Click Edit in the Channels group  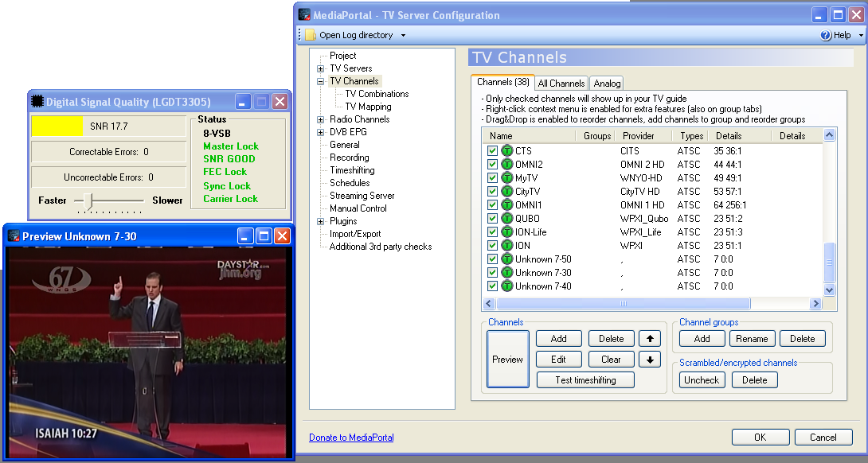pyautogui.click(x=558, y=360)
